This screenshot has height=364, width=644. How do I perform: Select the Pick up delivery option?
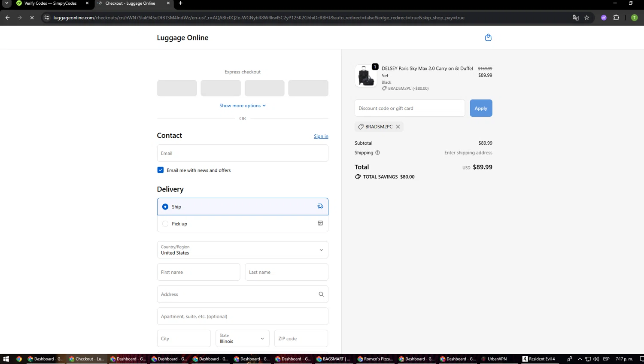[x=243, y=224]
